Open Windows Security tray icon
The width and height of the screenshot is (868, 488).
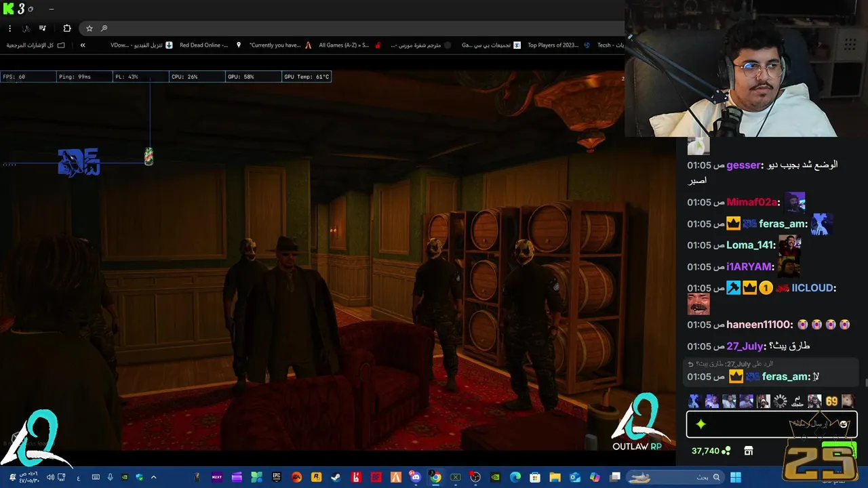coord(139,477)
